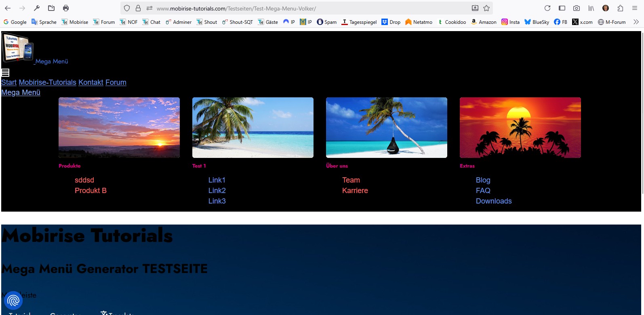644x315 pixels.
Task: Open the NOF bookmark
Action: pyautogui.click(x=128, y=22)
